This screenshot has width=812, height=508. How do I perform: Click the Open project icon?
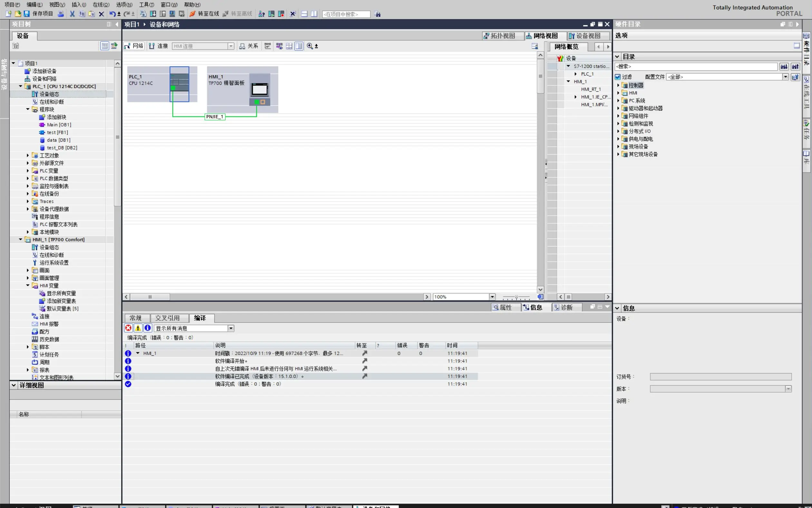[18, 14]
